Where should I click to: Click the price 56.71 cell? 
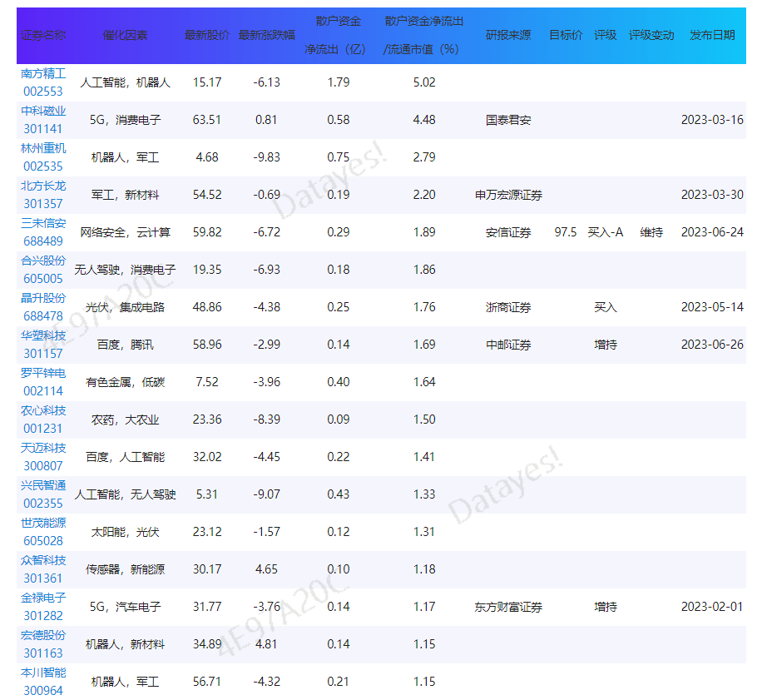(207, 682)
